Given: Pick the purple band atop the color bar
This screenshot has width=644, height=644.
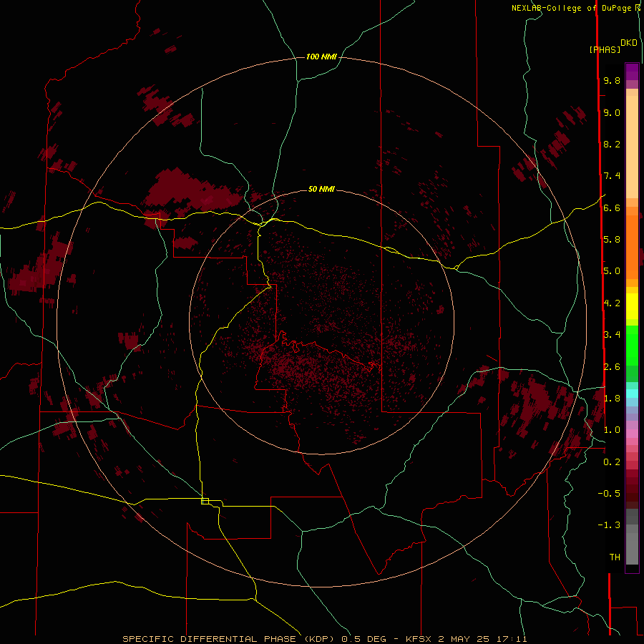Looking at the screenshot, I should click(632, 72).
